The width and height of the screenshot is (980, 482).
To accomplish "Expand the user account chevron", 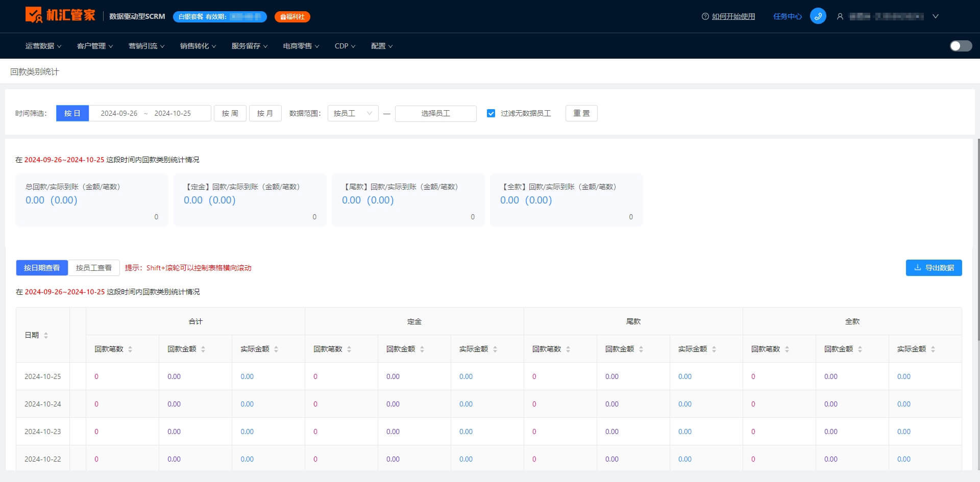I will [x=936, y=16].
